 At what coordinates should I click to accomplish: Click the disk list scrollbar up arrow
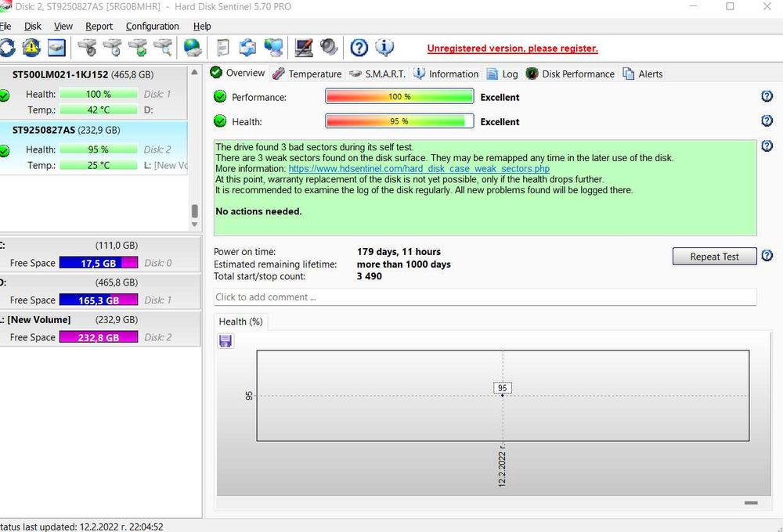[194, 72]
